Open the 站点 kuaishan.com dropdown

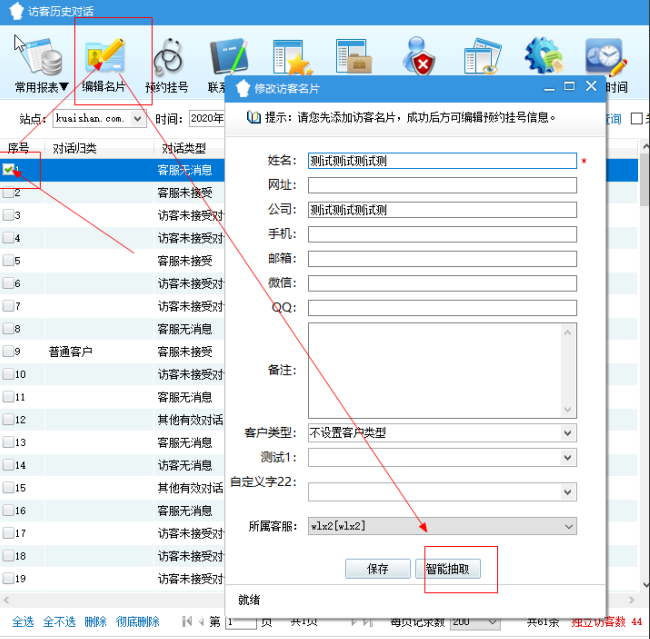138,119
